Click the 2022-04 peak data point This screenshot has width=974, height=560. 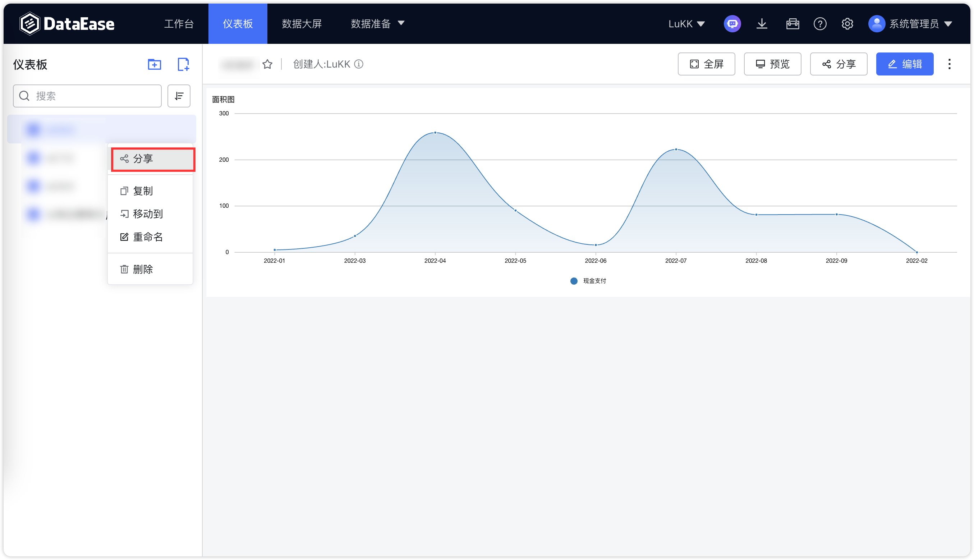click(435, 133)
